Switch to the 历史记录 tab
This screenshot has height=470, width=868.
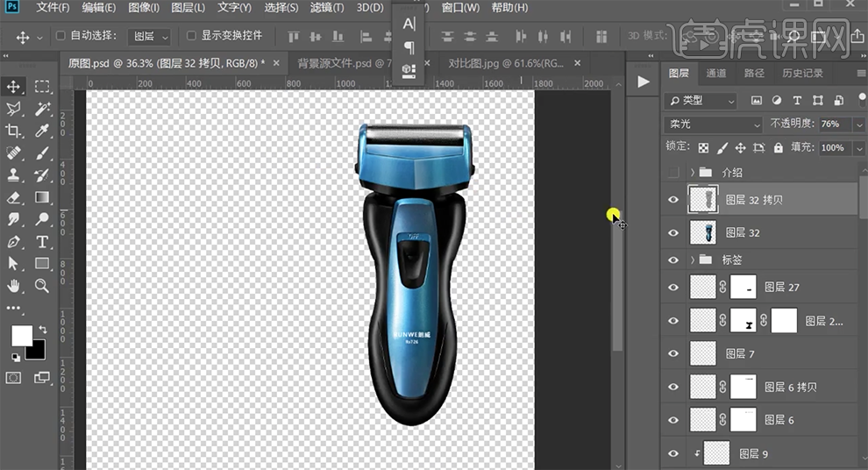[x=802, y=73]
